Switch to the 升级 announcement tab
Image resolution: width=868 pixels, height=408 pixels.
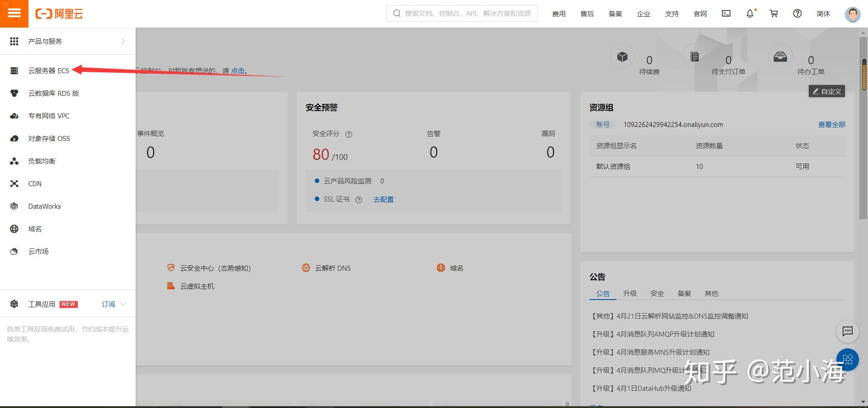point(630,293)
